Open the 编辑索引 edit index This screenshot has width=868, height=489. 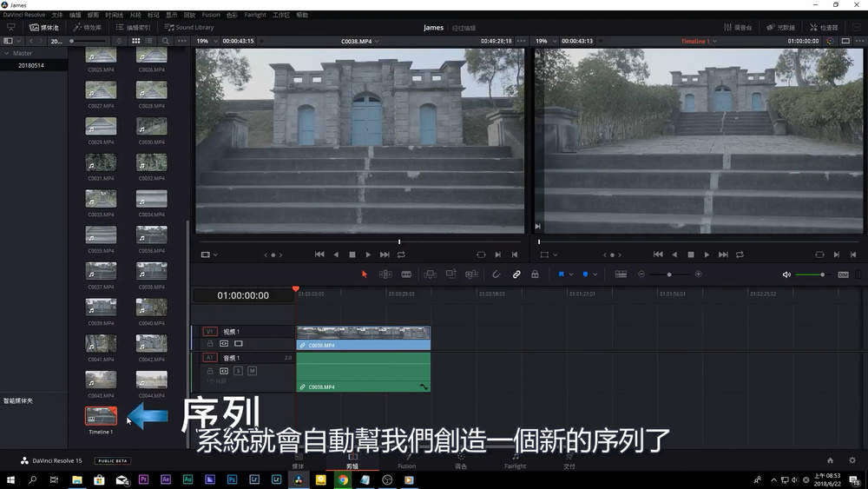(x=133, y=27)
